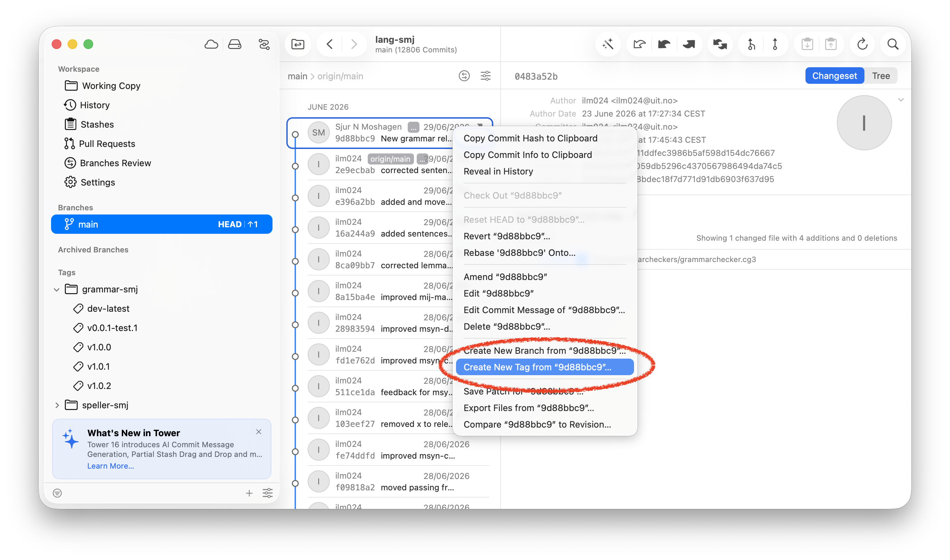Open the Learn More link
950x560 pixels.
(111, 466)
